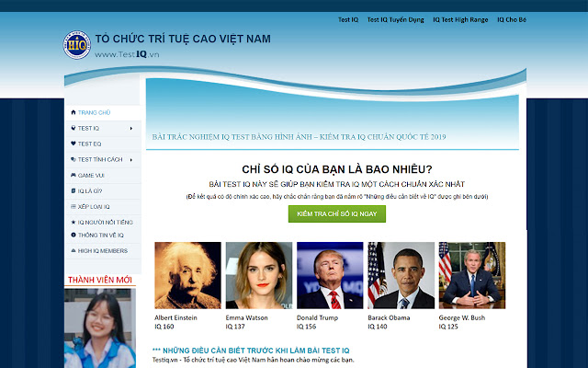Click the star icon beside IQ Người Nổi Tiếng
The width and height of the screenshot is (588, 368).
[x=73, y=223]
